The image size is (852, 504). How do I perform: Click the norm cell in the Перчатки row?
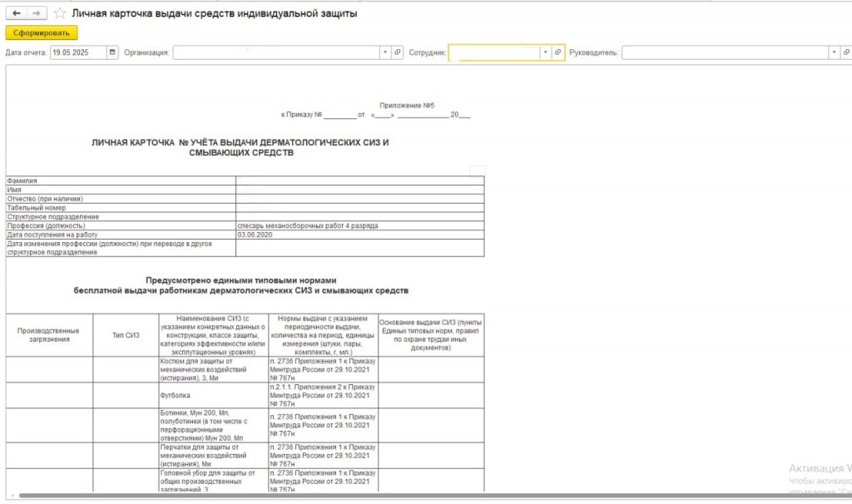(324, 456)
